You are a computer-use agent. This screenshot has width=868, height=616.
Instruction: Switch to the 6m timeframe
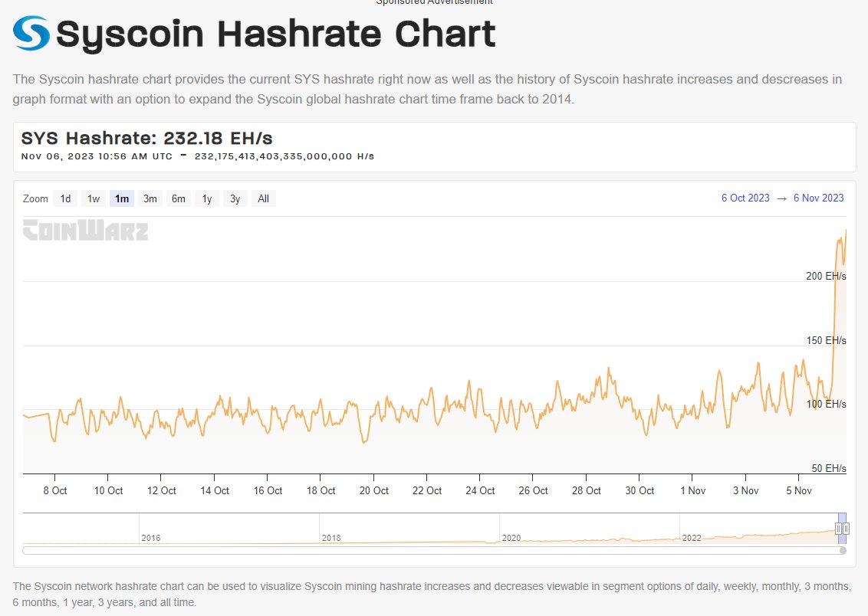point(178,198)
